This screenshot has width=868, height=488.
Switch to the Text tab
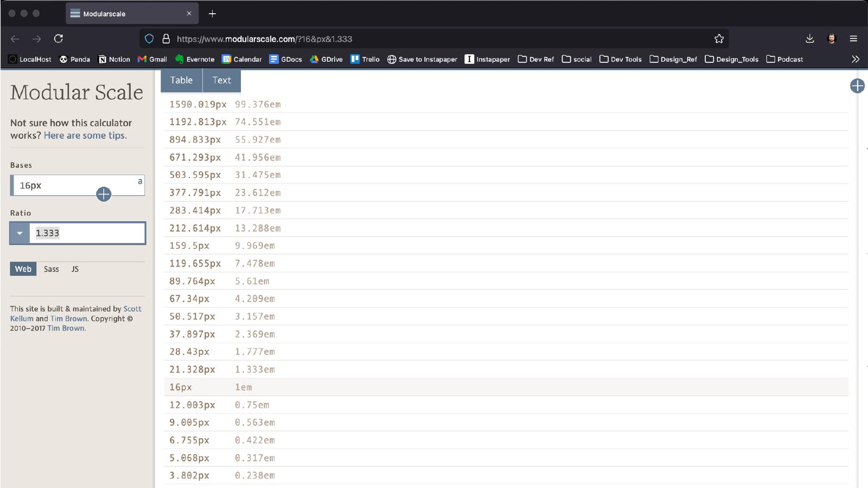click(221, 80)
